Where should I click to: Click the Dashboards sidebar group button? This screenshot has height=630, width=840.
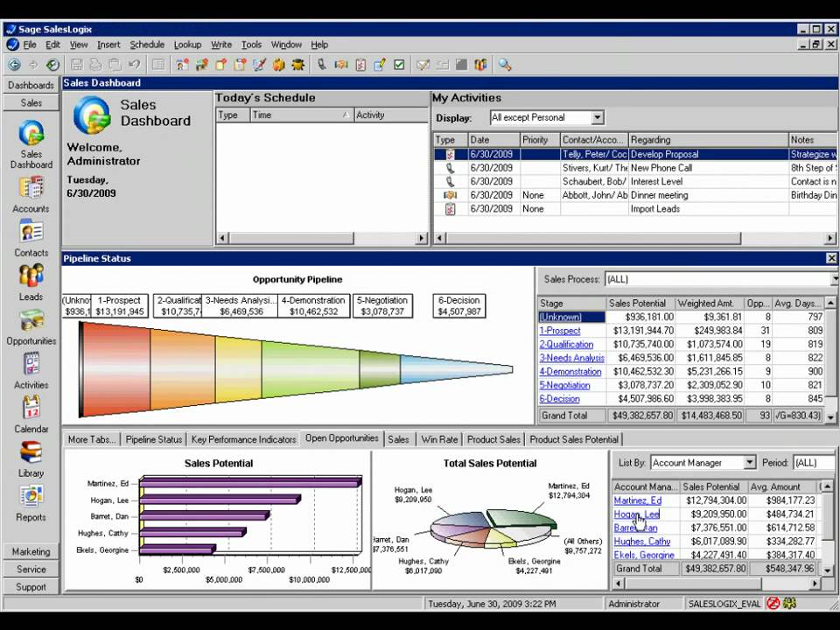[x=31, y=85]
